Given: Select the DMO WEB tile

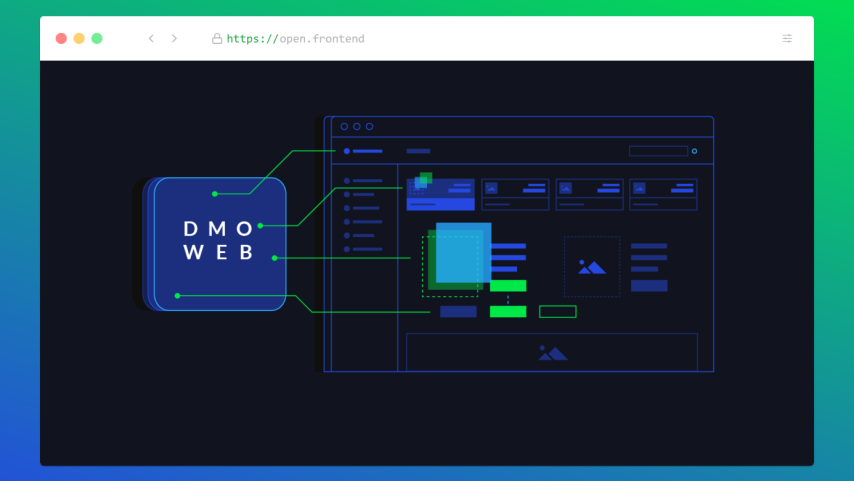Looking at the screenshot, I should tap(220, 242).
